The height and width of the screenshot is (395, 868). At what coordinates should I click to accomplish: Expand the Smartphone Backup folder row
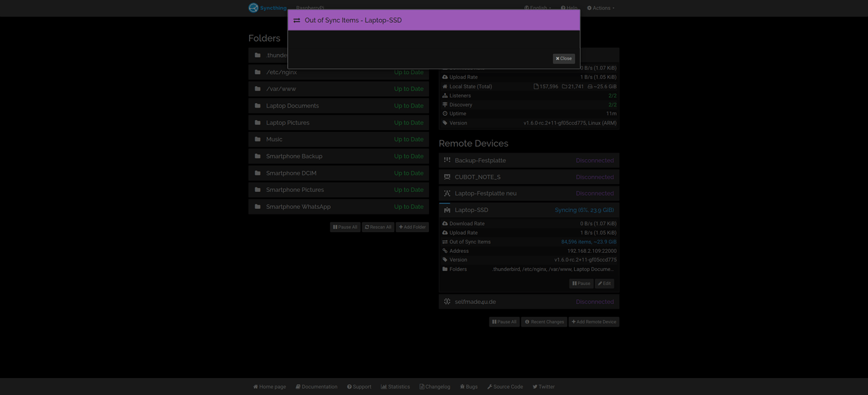pyautogui.click(x=338, y=156)
